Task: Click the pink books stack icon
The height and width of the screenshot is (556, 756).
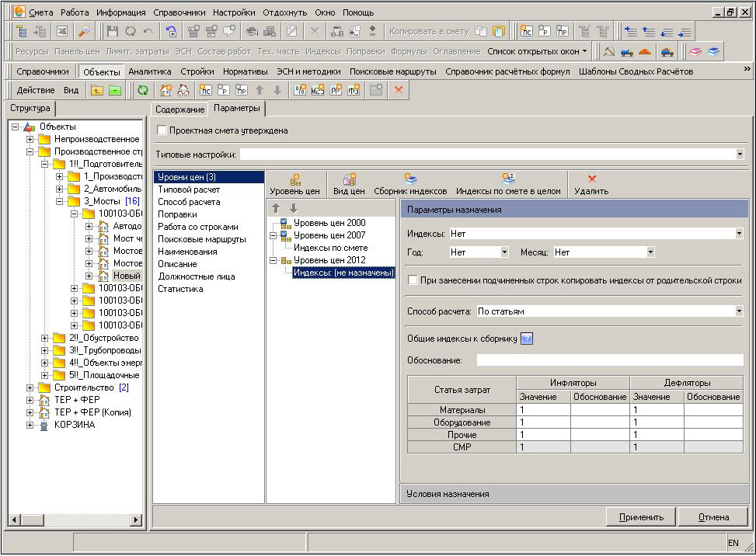Action: pyautogui.click(x=695, y=51)
